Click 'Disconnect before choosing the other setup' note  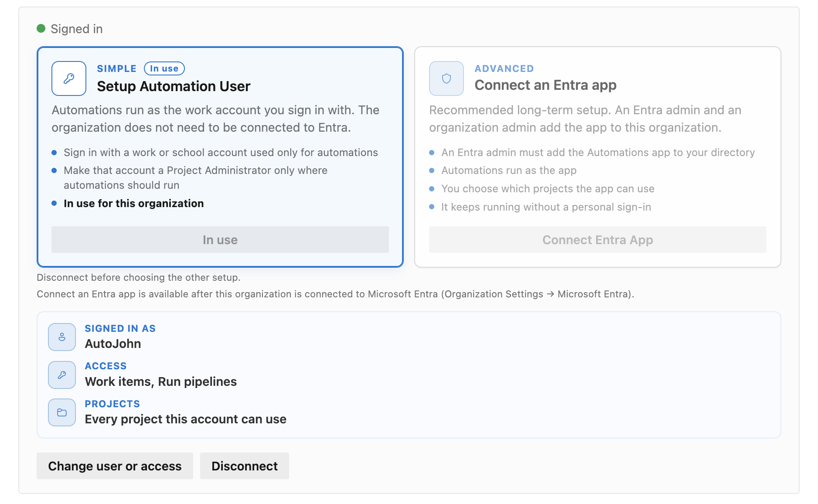pyautogui.click(x=139, y=277)
